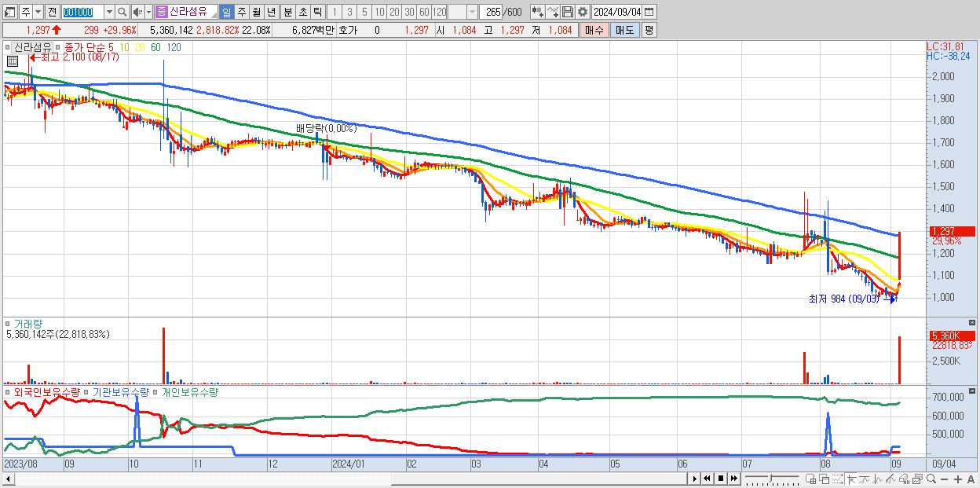Click the dotted compare chart icon
This screenshot has width=980, height=488.
[838, 479]
